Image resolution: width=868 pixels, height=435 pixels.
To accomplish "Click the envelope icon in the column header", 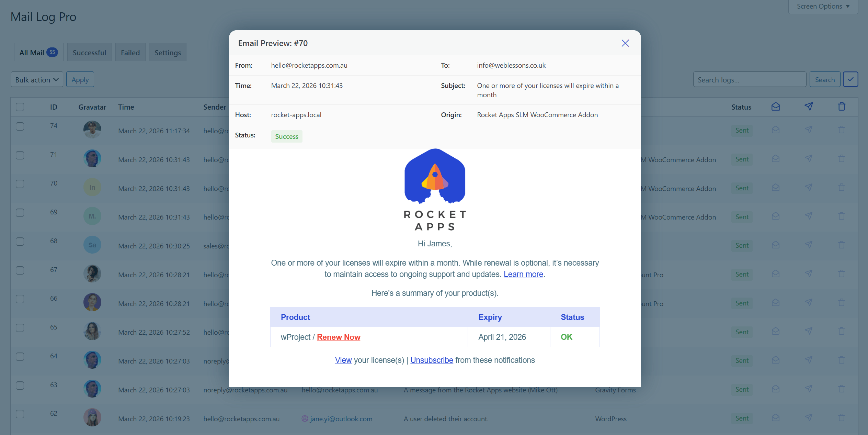I will (x=776, y=107).
